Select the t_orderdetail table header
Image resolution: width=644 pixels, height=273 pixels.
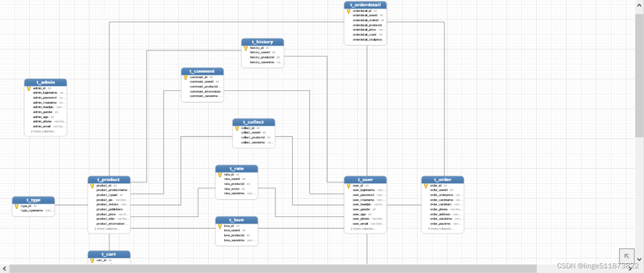click(x=365, y=5)
